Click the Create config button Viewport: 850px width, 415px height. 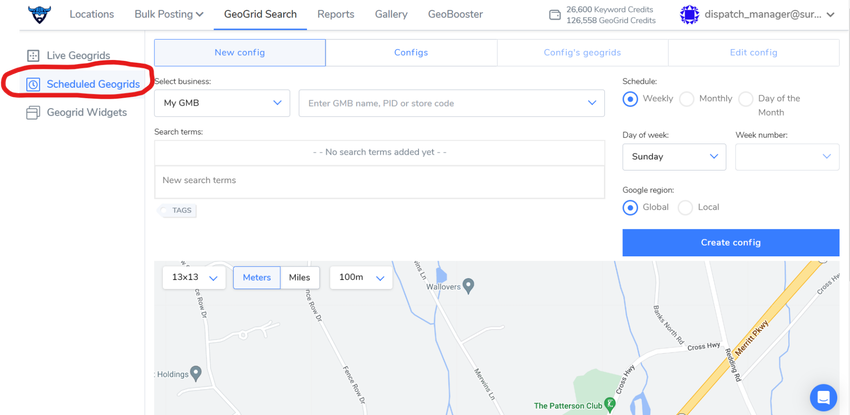[x=731, y=242]
